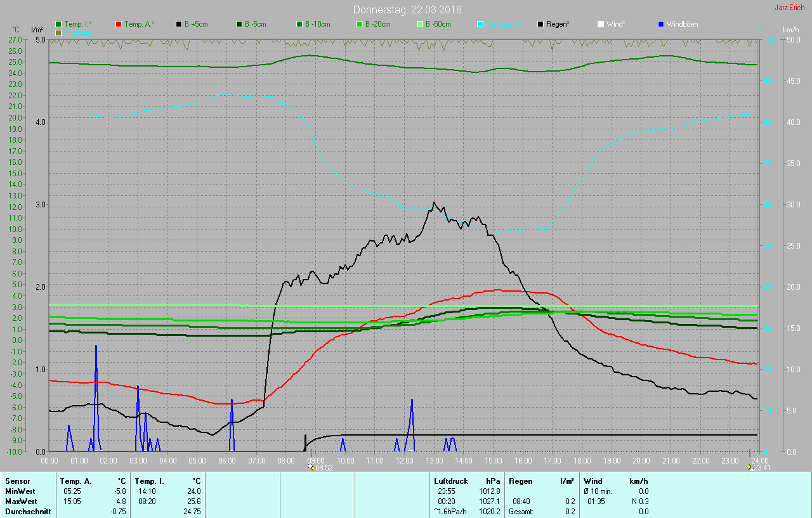Toggle the B +5cm series label
Viewport: 812px width, 518px height.
(196, 24)
